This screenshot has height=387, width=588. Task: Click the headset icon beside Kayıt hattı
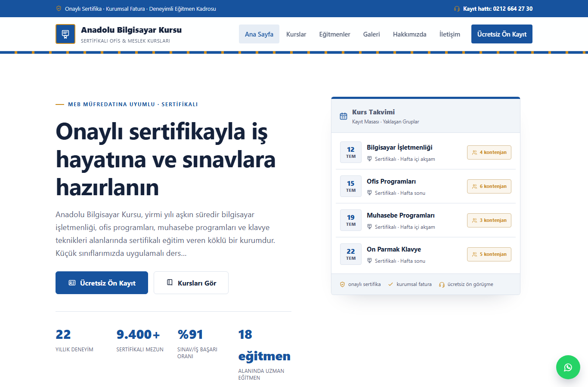pos(457,9)
